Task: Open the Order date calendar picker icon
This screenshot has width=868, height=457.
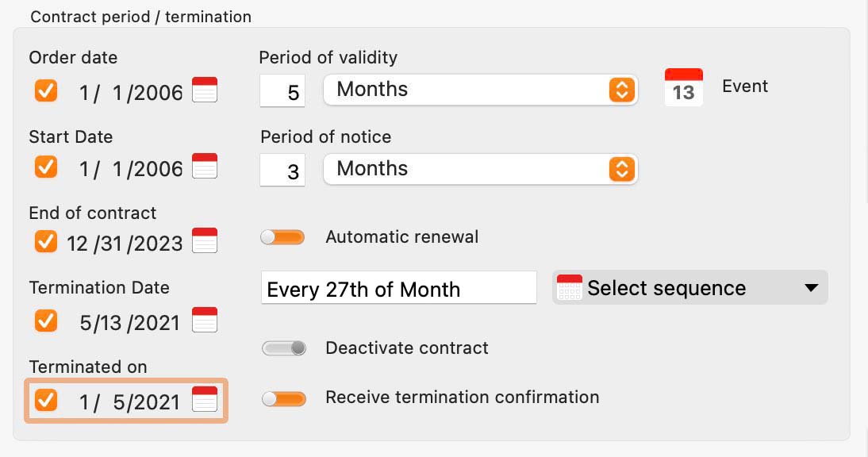Action: click(205, 90)
